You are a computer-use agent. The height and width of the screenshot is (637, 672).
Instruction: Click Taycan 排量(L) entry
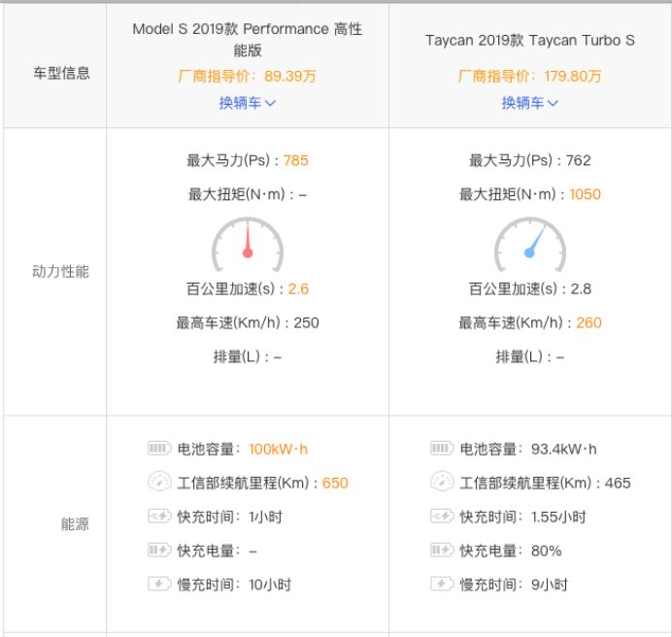[529, 356]
